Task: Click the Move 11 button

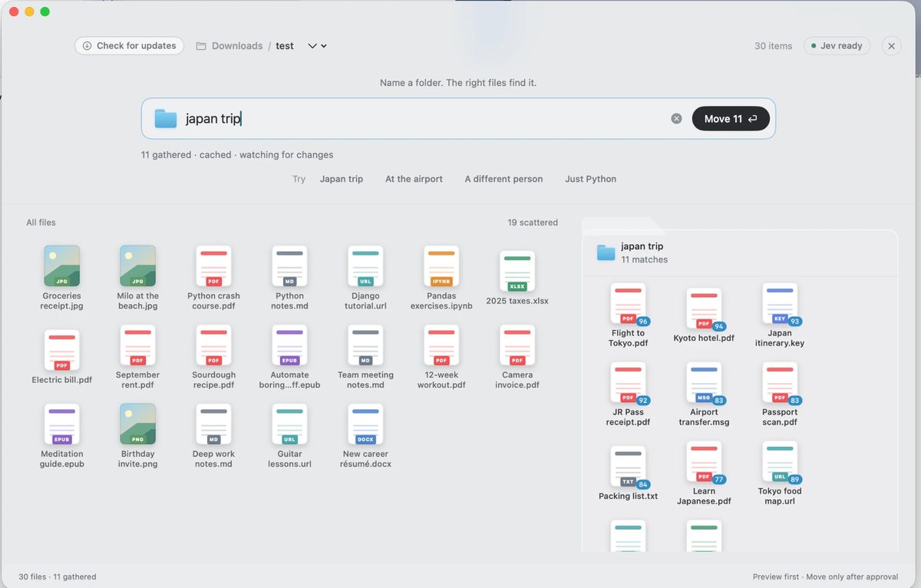Action: [x=731, y=118]
